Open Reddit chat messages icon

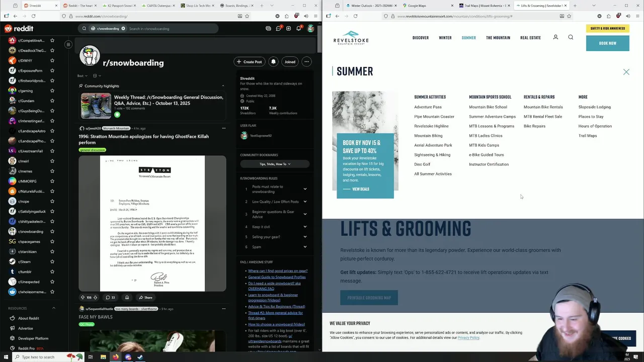pos(278,29)
